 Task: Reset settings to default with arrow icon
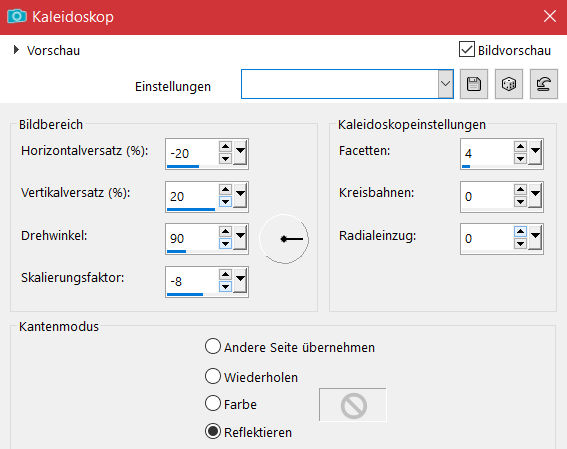point(544,84)
